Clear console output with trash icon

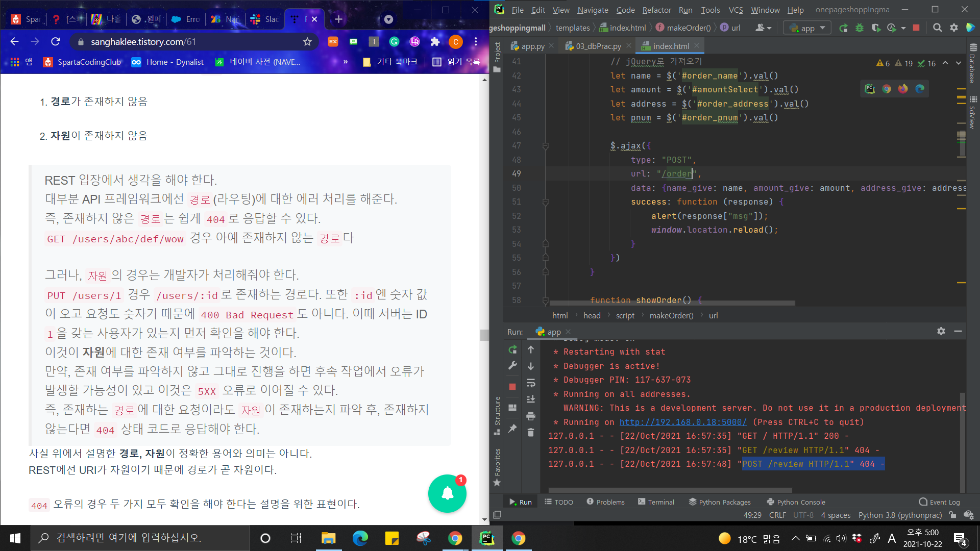531,433
